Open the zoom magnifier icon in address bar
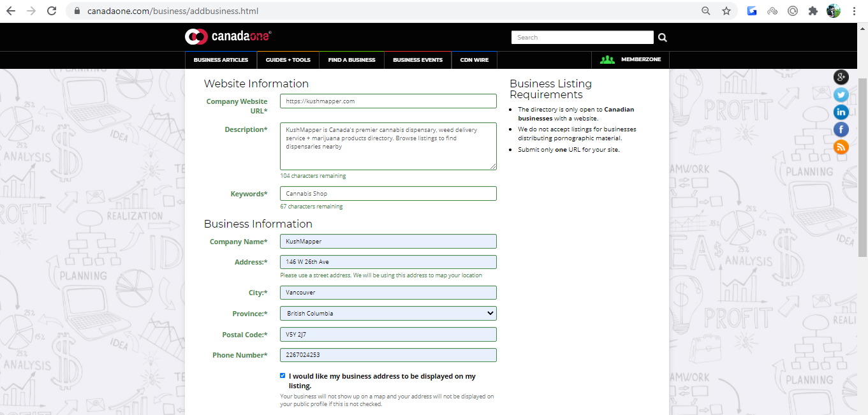 point(706,11)
